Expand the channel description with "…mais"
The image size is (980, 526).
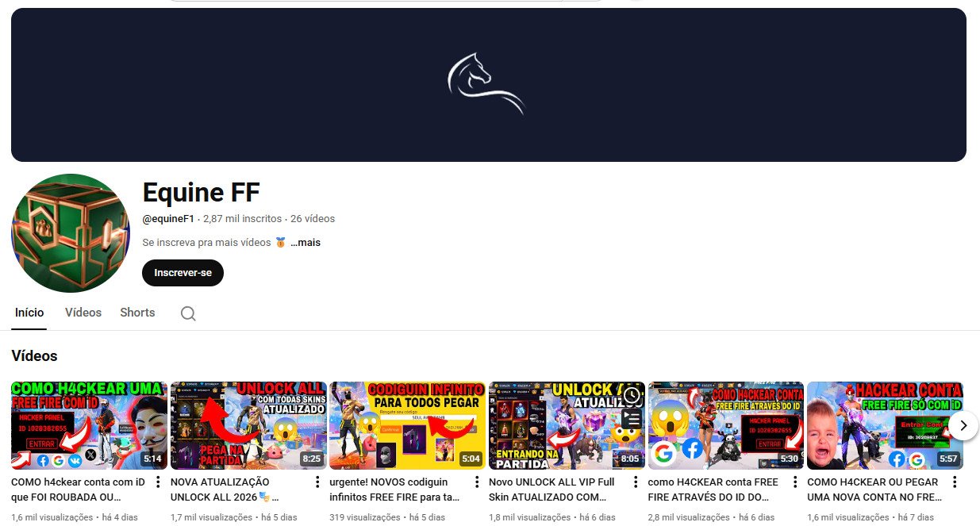(x=306, y=242)
